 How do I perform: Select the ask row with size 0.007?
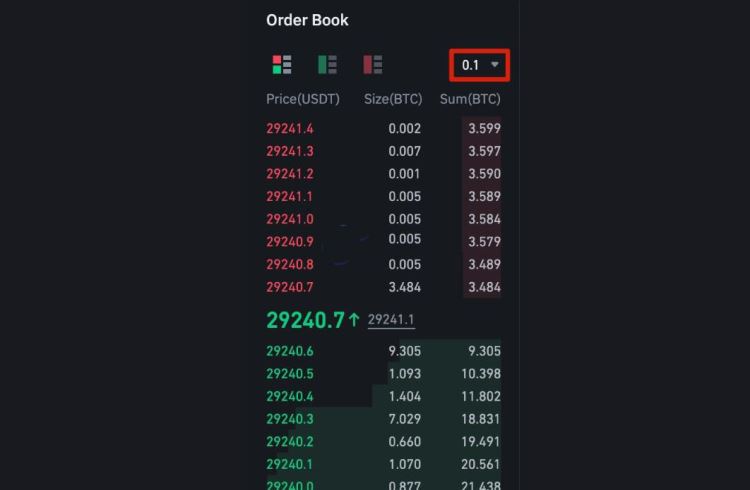tap(404, 151)
